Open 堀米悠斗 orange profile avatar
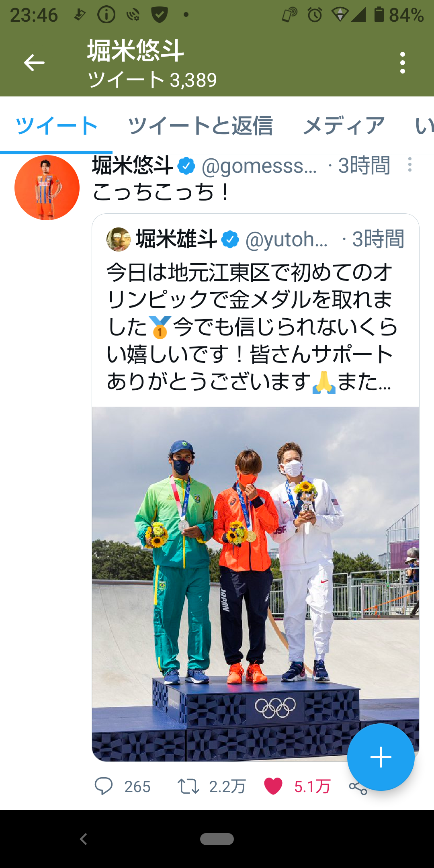The height and width of the screenshot is (868, 434). (47, 188)
